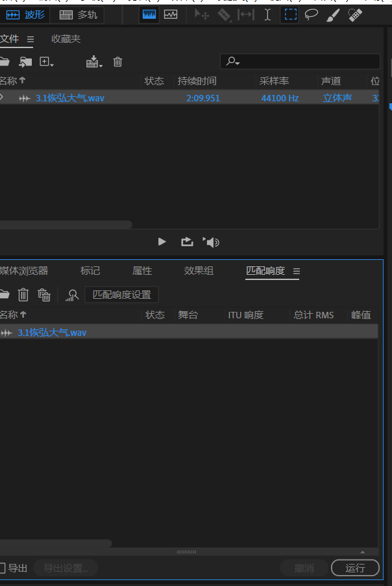Image resolution: width=392 pixels, height=586 pixels.
Task: Toggle loop playback for preview
Action: tap(187, 242)
